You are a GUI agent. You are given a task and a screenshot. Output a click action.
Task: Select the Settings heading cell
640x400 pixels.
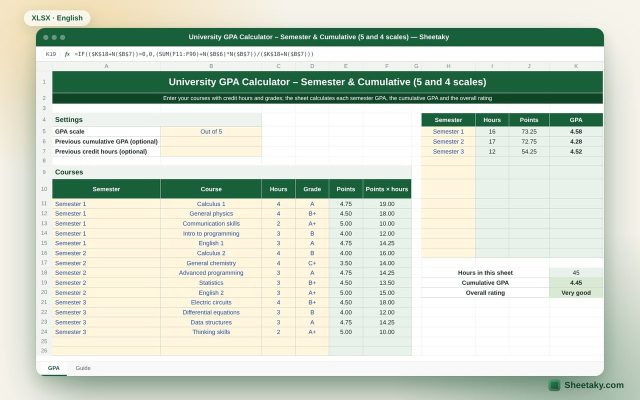point(157,120)
